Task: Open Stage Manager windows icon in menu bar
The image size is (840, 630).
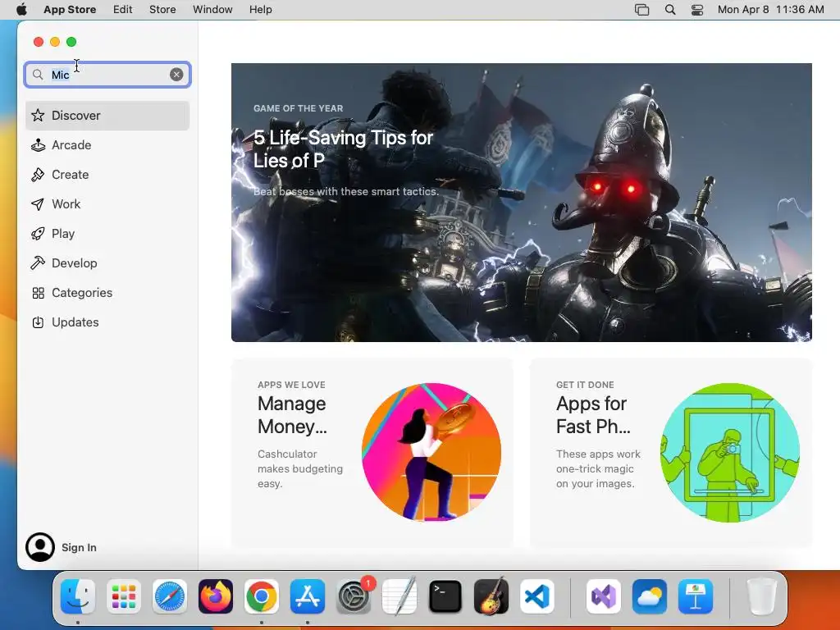Action: (x=641, y=10)
